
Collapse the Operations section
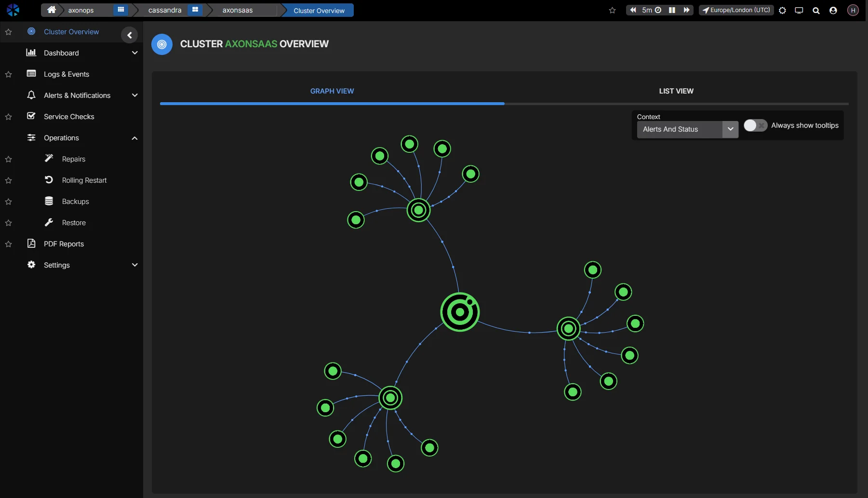[x=134, y=138]
